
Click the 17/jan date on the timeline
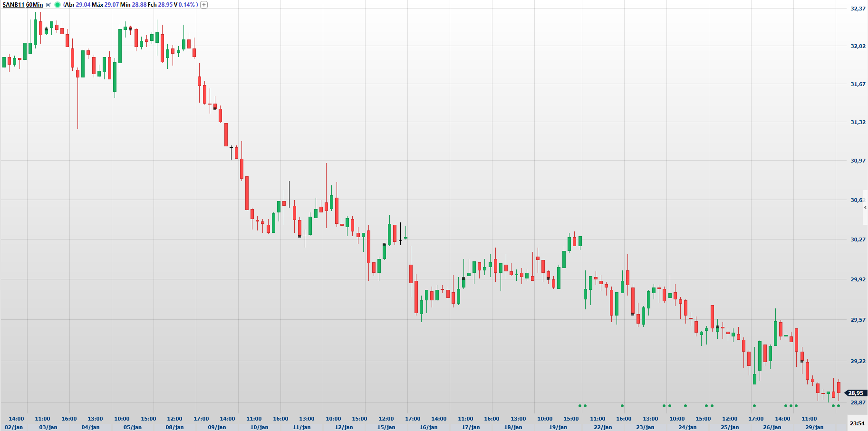click(x=471, y=427)
